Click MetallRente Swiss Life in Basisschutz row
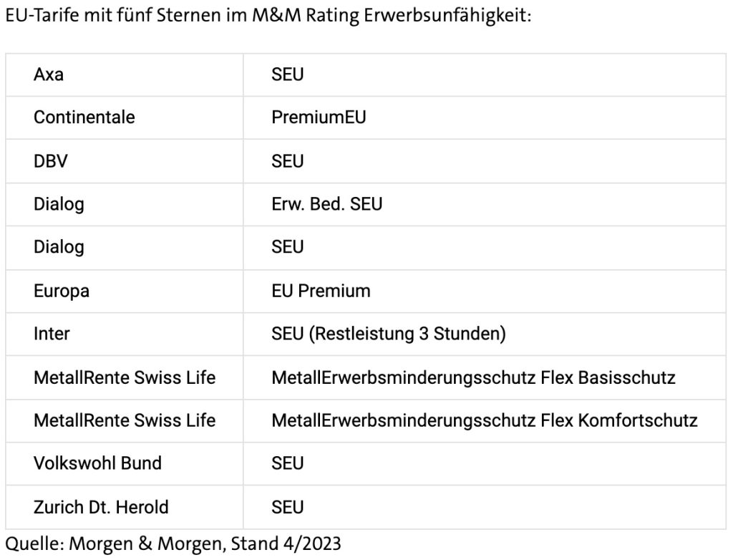 pos(124,377)
